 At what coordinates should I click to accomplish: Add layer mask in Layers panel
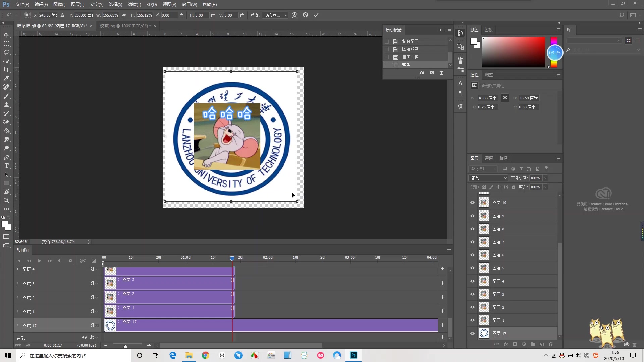(x=515, y=344)
